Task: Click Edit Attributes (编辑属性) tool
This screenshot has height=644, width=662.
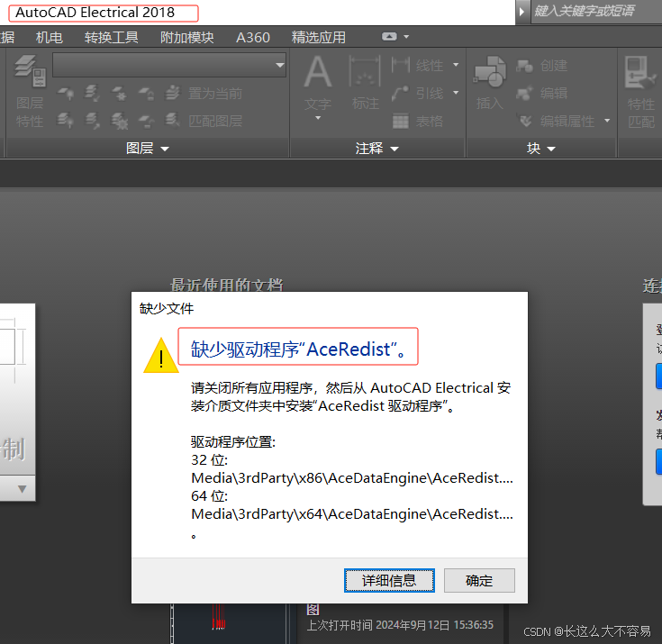Action: pos(557,122)
